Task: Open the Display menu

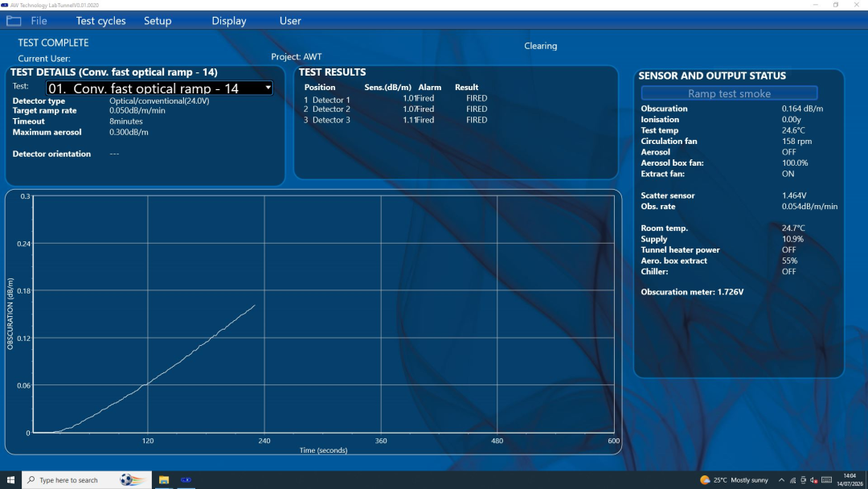Action: (228, 21)
